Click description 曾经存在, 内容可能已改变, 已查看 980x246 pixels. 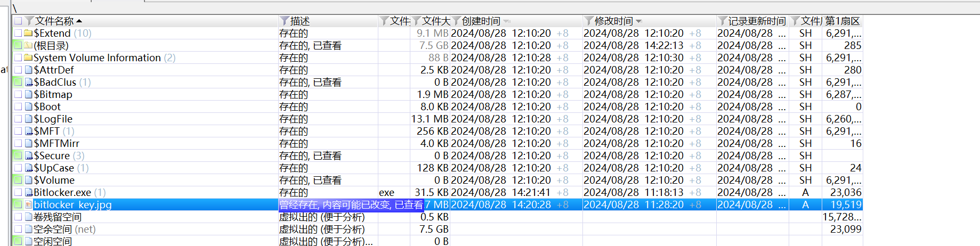(x=351, y=204)
